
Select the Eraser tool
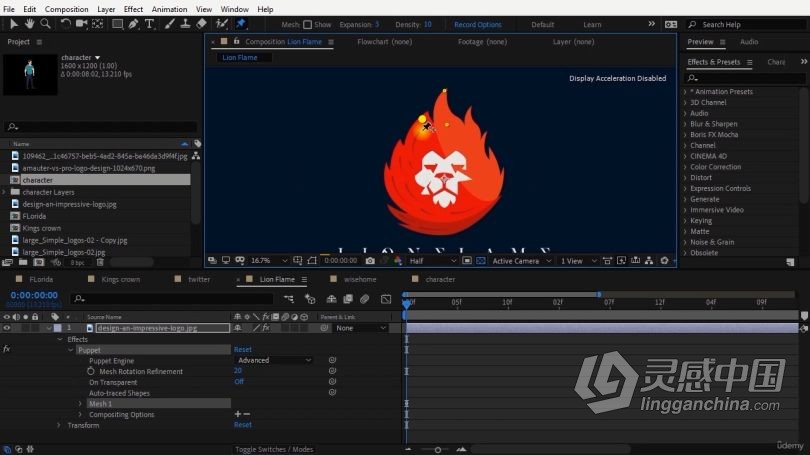point(201,24)
